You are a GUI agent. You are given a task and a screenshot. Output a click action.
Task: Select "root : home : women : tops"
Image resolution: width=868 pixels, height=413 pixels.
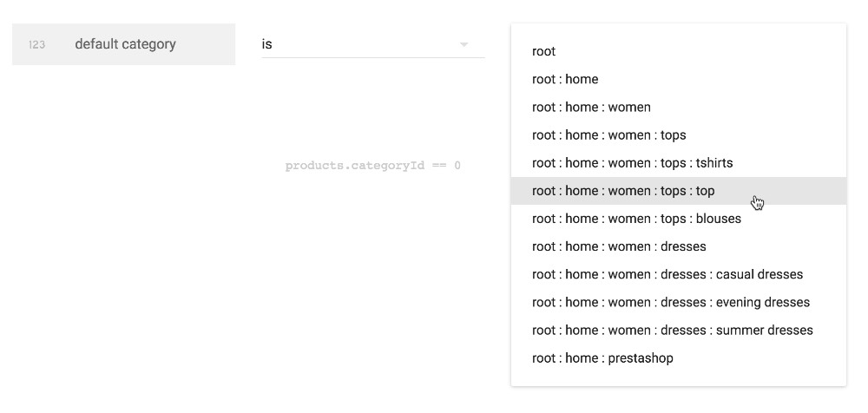(608, 134)
